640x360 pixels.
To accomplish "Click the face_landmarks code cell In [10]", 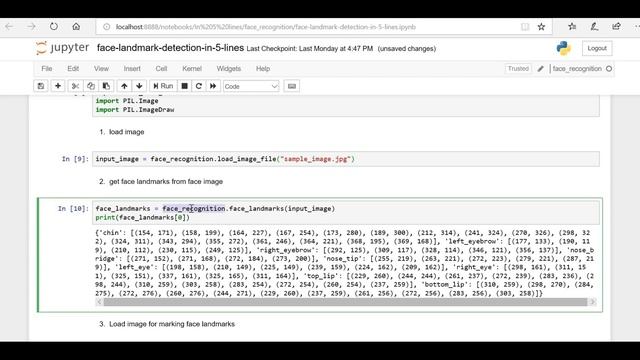I will (x=346, y=213).
